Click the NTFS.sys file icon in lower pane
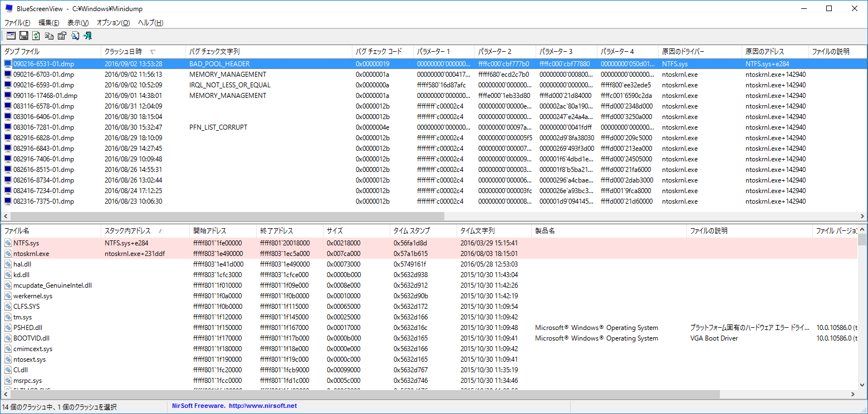Image resolution: width=868 pixels, height=414 pixels. click(8, 243)
